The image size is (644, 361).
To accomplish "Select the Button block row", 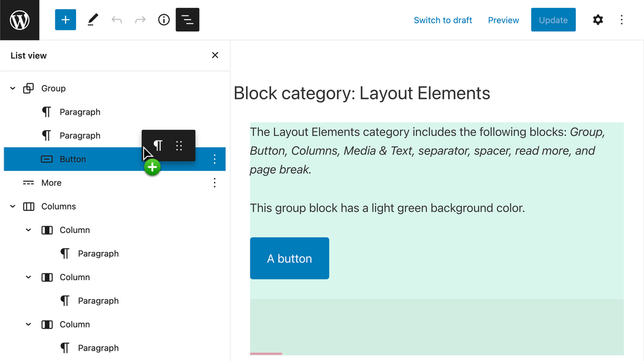I will (x=115, y=159).
